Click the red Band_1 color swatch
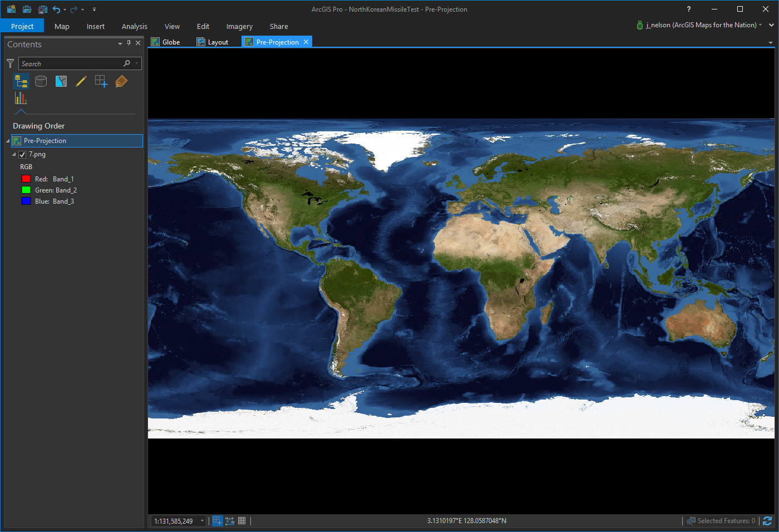This screenshot has width=779, height=532. pyautogui.click(x=26, y=179)
